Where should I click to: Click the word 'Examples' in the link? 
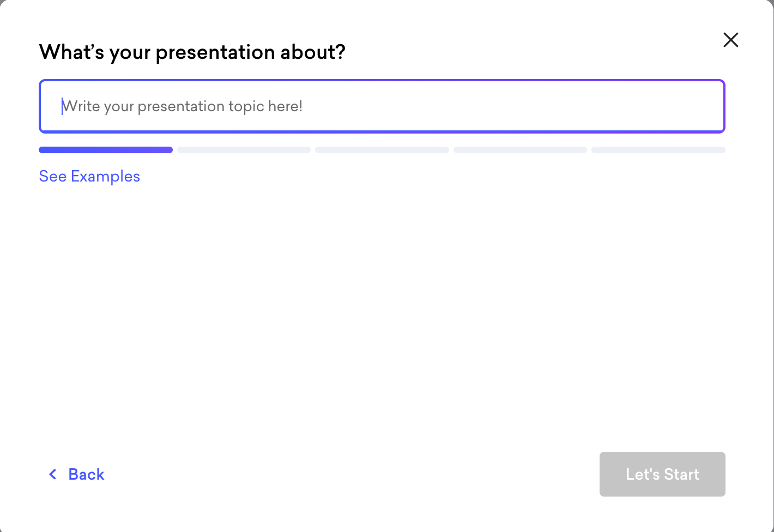[105, 177]
